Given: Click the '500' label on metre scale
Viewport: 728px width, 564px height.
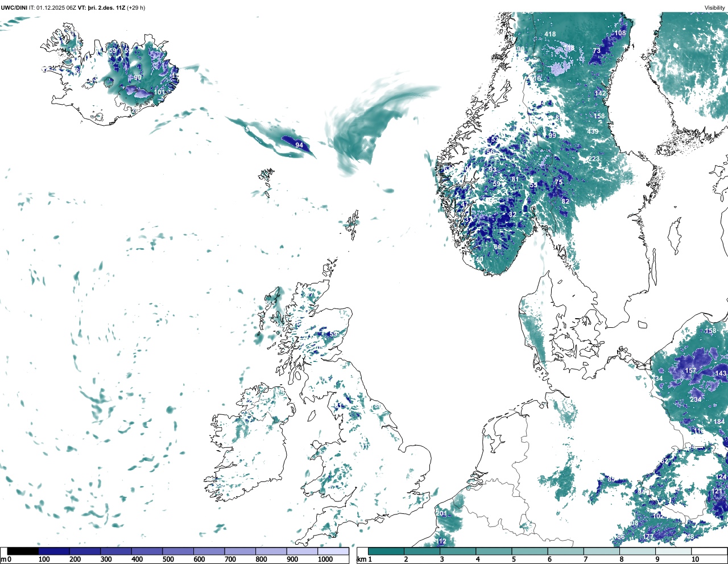Looking at the screenshot, I should coord(168,559).
